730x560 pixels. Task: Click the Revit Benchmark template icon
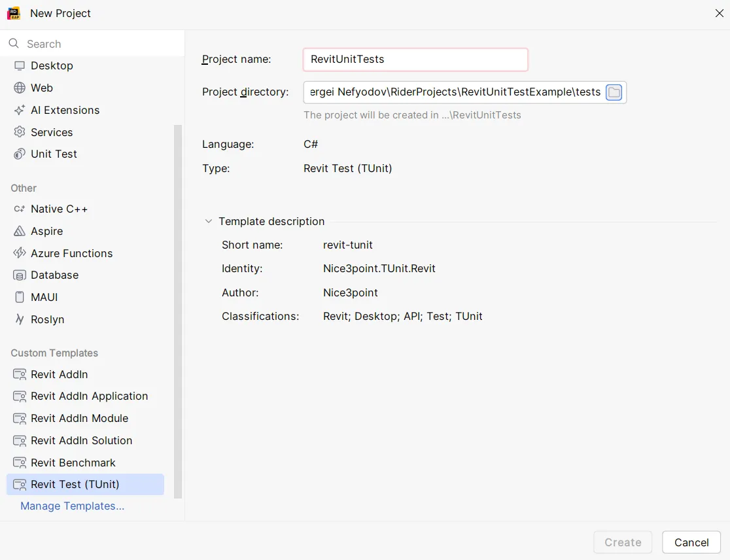pos(20,463)
